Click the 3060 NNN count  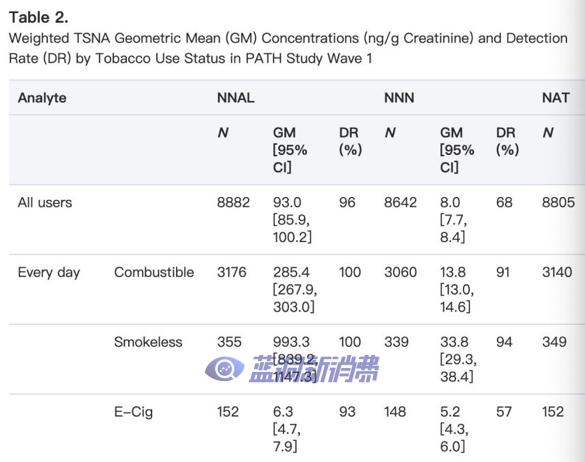tap(400, 272)
